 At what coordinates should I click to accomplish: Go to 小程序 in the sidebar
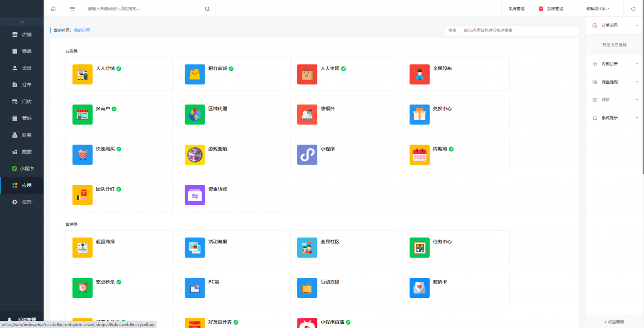tap(22, 168)
